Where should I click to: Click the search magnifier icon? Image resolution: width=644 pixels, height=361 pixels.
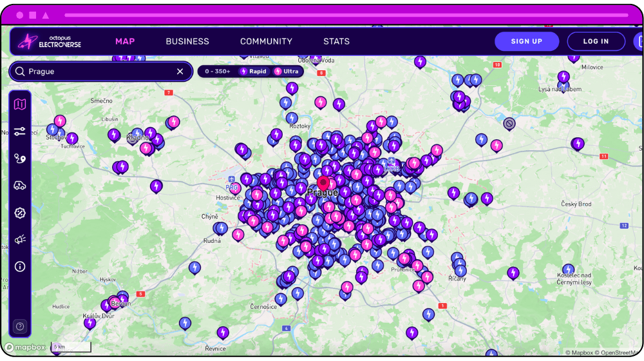[20, 72]
